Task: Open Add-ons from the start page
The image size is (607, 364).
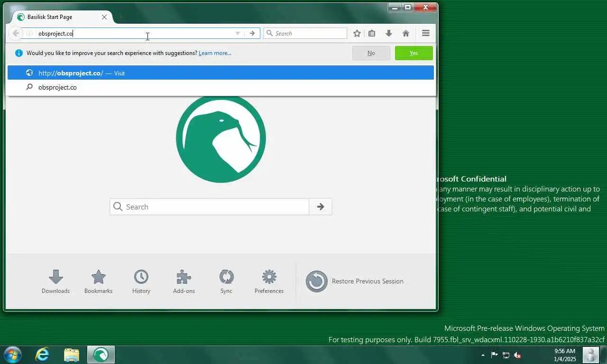Action: (x=184, y=282)
